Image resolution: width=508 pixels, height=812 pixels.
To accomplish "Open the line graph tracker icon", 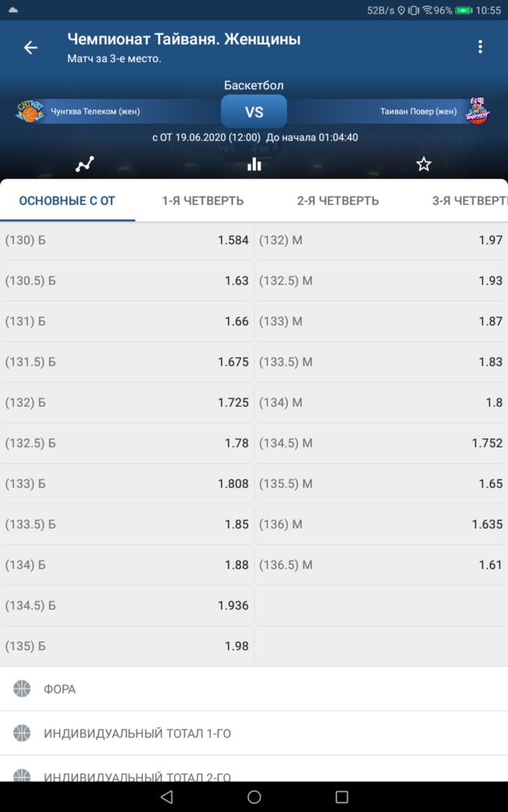I will click(x=85, y=164).
